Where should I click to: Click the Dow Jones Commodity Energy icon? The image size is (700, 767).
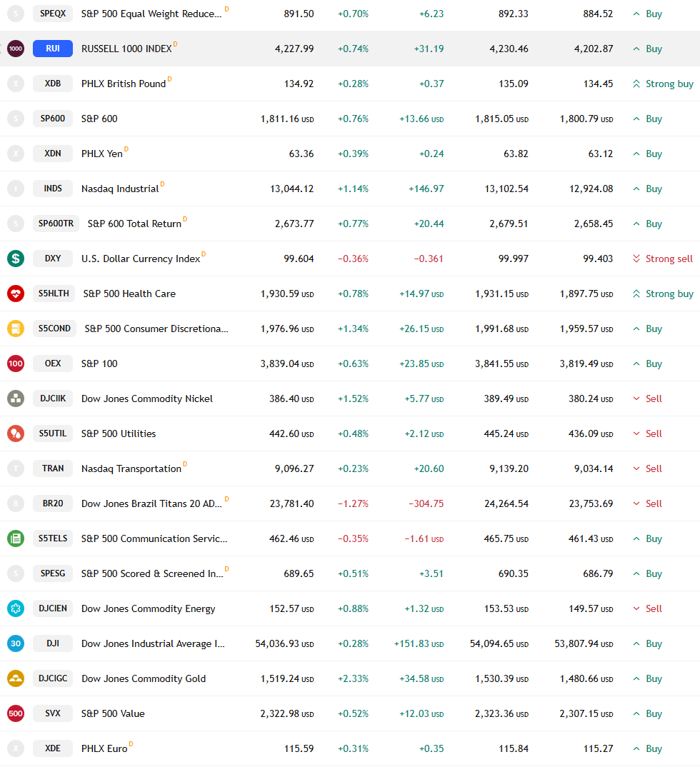click(16, 608)
